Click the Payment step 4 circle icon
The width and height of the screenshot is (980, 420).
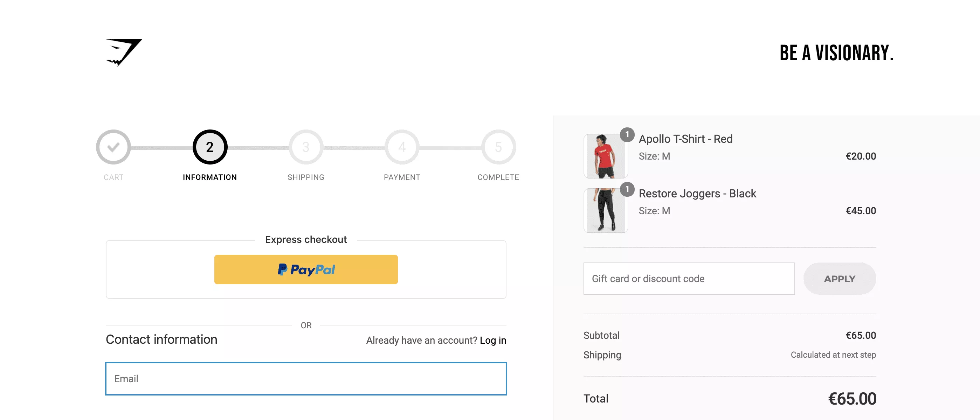(x=402, y=147)
